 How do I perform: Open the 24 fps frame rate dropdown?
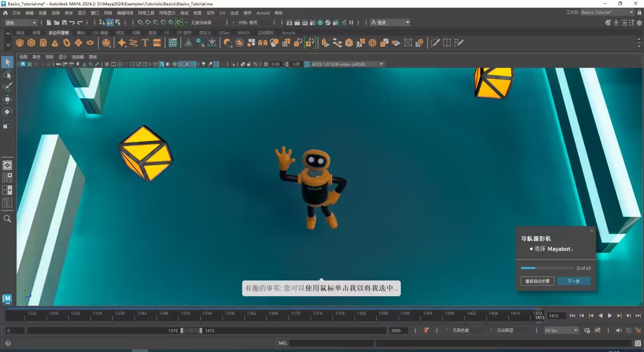561,330
